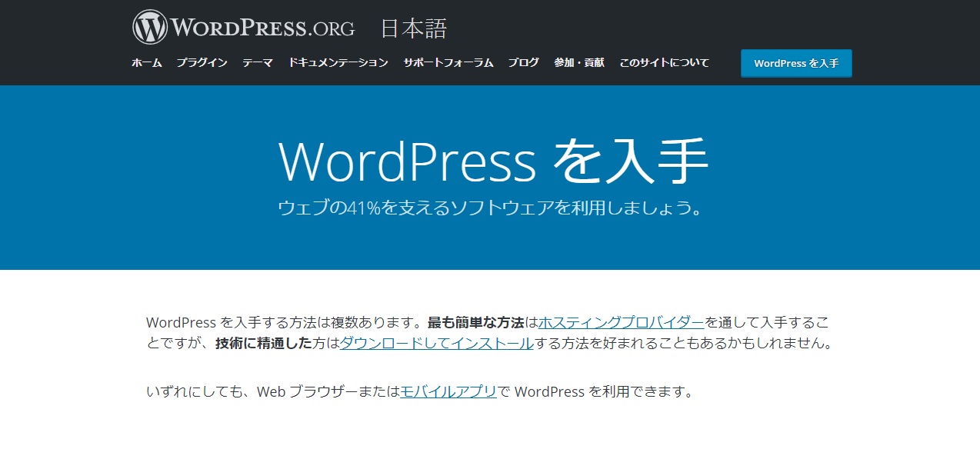Click the WordPress を入手 button
The image size is (980, 449).
coord(796,63)
